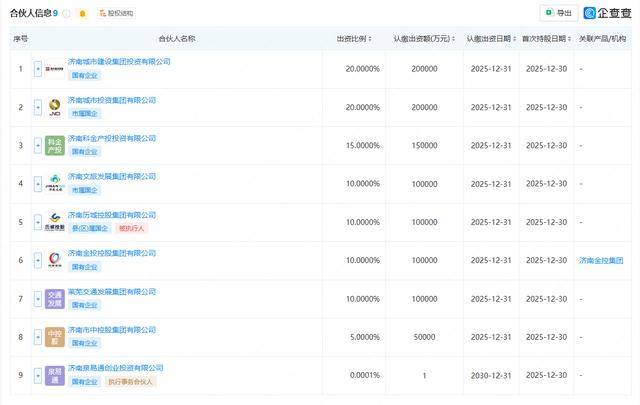
Task: Expand row 4 济南文旅发展集团 plus toggle
Action: pos(38,184)
